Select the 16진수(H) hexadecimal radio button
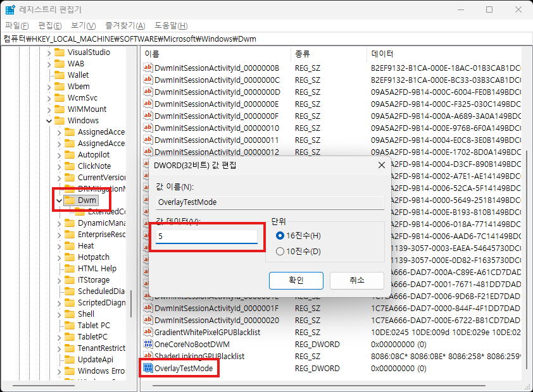The height and width of the screenshot is (392, 533). [x=280, y=236]
